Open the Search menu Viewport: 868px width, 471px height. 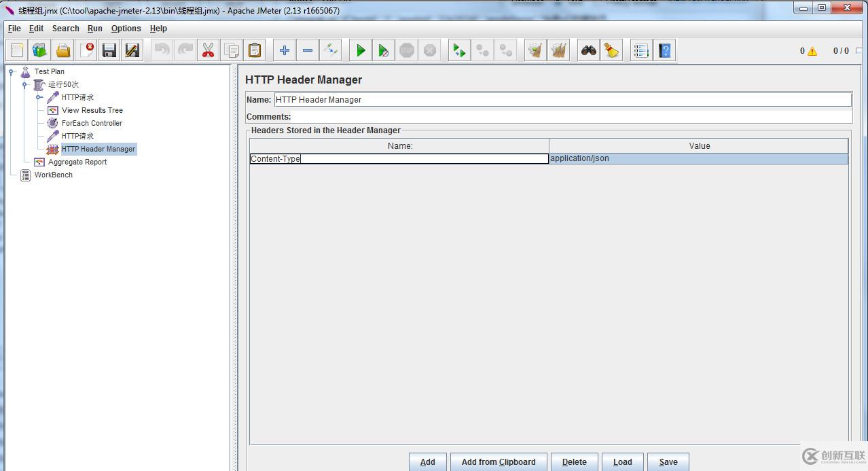[x=66, y=29]
